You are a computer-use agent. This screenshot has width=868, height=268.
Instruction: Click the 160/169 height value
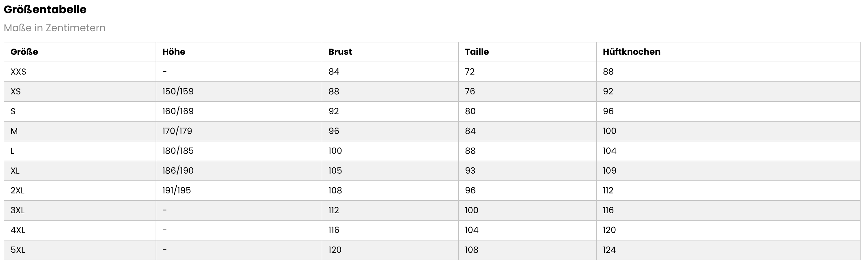[x=178, y=111]
